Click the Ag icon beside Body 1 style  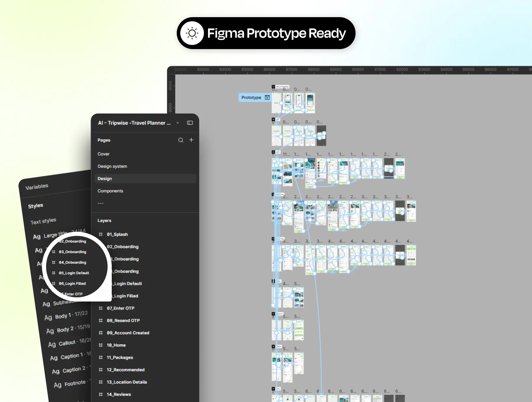pyautogui.click(x=48, y=318)
